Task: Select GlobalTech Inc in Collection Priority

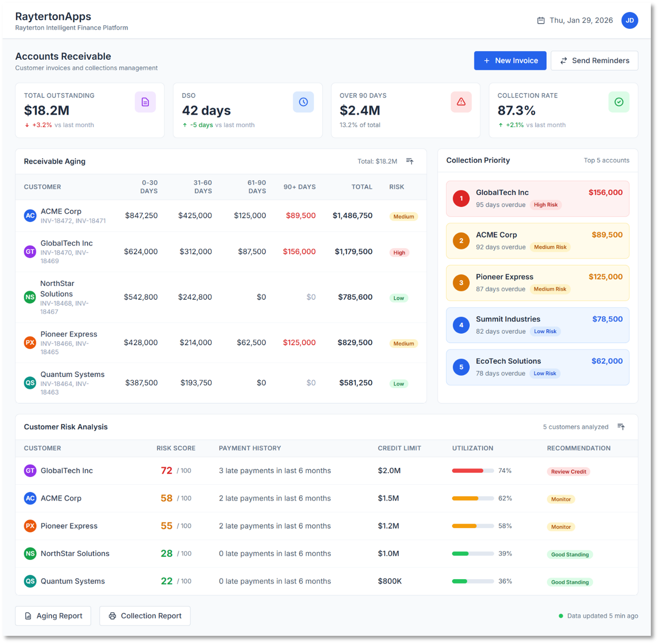Action: [x=537, y=199]
